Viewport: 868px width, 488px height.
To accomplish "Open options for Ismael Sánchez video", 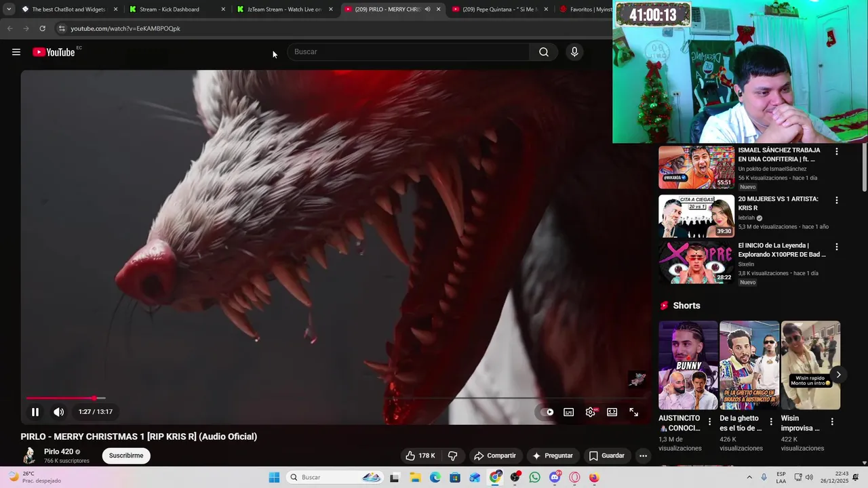I will point(836,152).
